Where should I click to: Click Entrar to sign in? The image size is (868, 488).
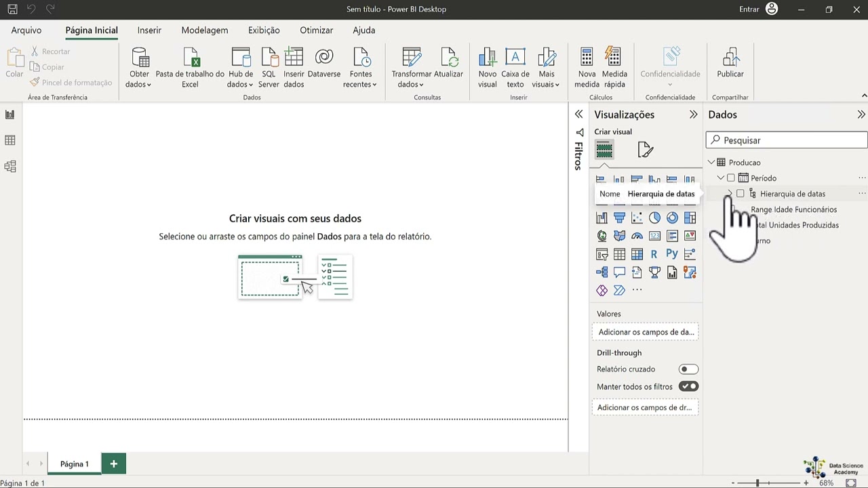[749, 9]
